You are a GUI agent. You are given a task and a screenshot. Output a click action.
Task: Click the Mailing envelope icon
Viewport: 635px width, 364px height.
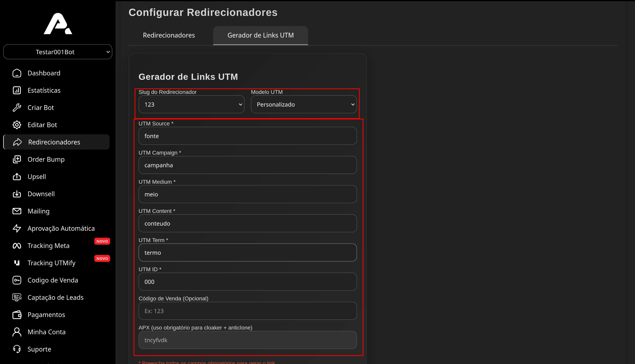17,211
